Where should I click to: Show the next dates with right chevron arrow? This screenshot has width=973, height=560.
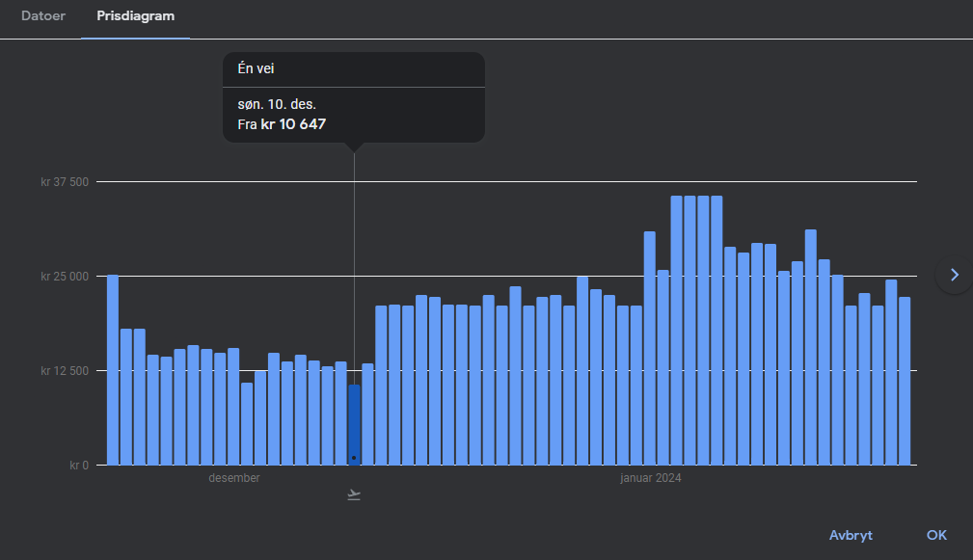tap(955, 275)
